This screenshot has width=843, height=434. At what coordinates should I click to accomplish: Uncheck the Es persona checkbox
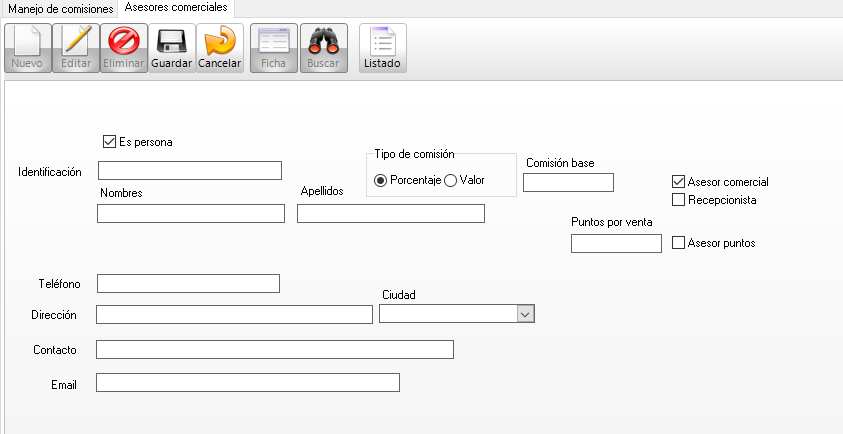click(x=110, y=142)
